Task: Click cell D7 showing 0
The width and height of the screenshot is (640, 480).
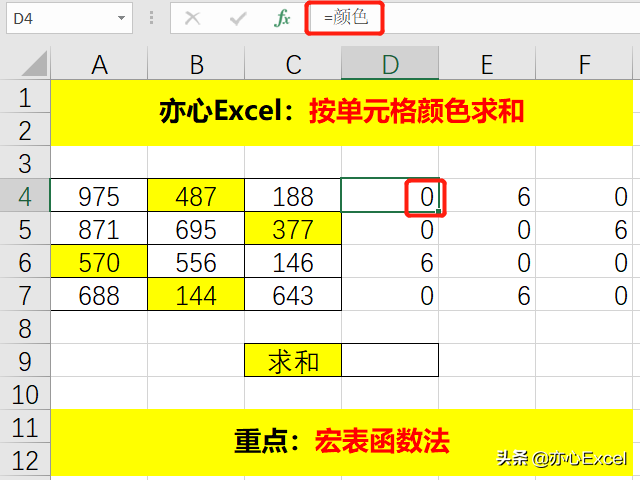Action: (x=390, y=294)
